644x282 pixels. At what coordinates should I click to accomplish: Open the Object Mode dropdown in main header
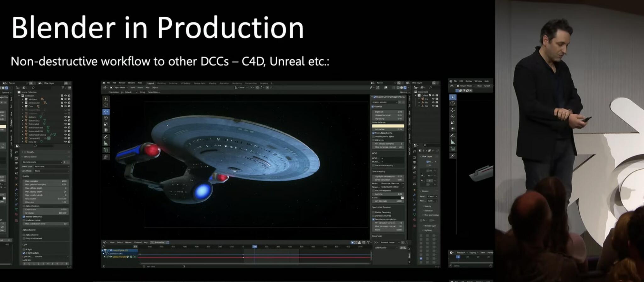[x=119, y=88]
